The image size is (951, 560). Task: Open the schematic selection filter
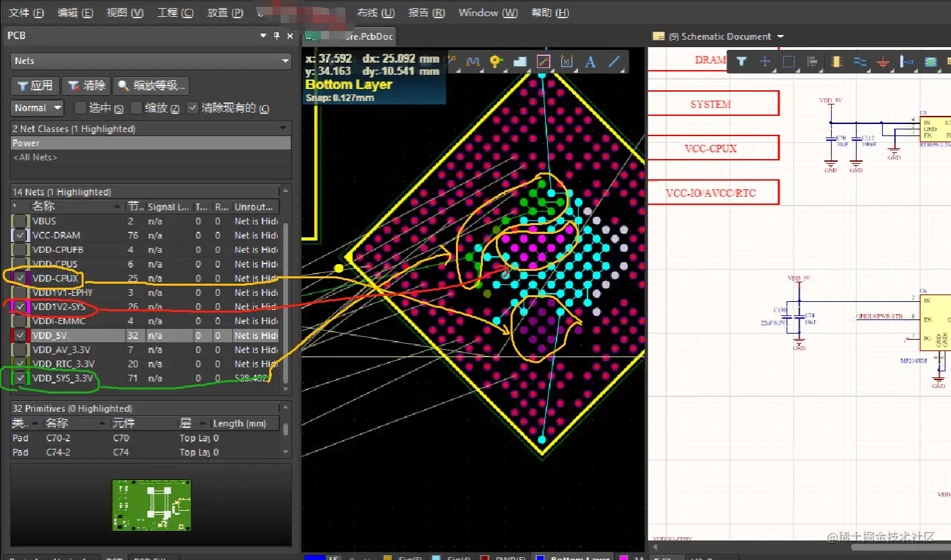coord(741,61)
